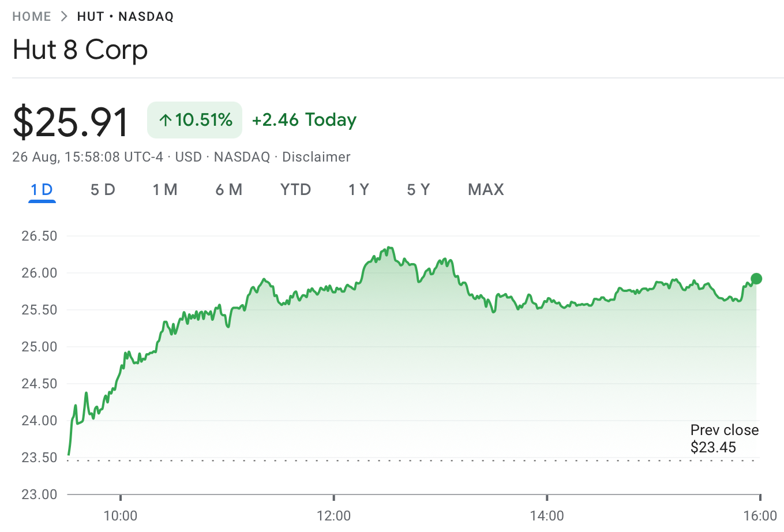The width and height of the screenshot is (784, 532).
Task: Click the breadcrumb chevron arrow icon
Action: (x=64, y=17)
